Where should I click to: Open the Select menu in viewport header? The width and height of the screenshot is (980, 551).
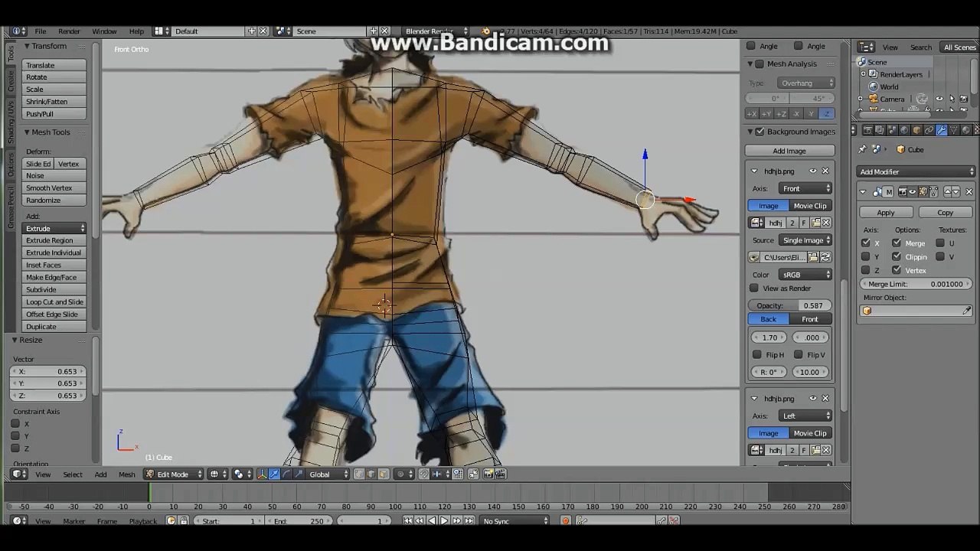click(73, 474)
